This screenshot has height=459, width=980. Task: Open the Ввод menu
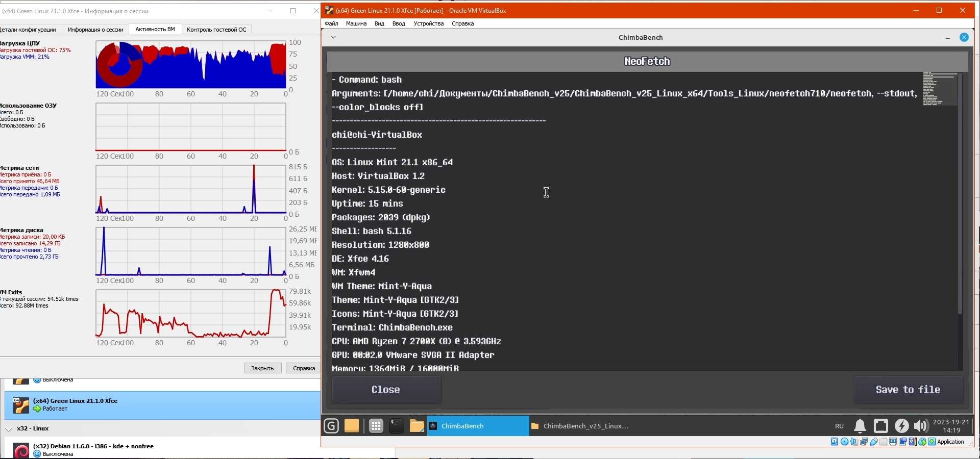point(399,23)
